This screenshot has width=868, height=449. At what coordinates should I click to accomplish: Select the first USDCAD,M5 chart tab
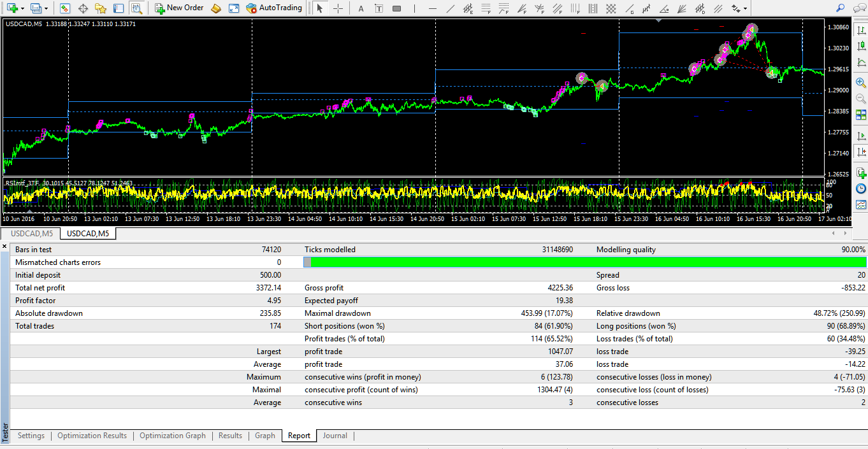(x=32, y=233)
